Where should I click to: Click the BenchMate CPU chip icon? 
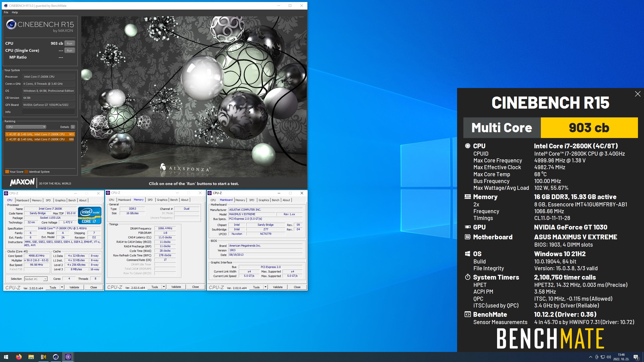click(x=468, y=146)
